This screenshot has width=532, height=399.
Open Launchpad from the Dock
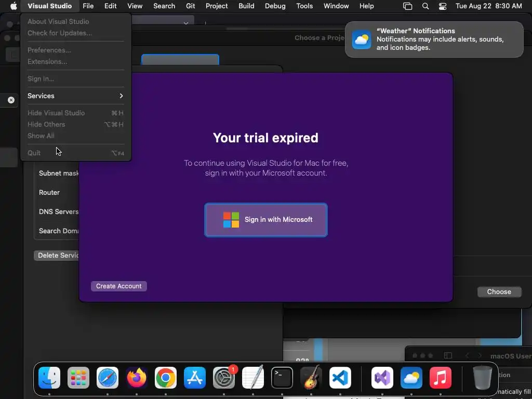coord(78,378)
